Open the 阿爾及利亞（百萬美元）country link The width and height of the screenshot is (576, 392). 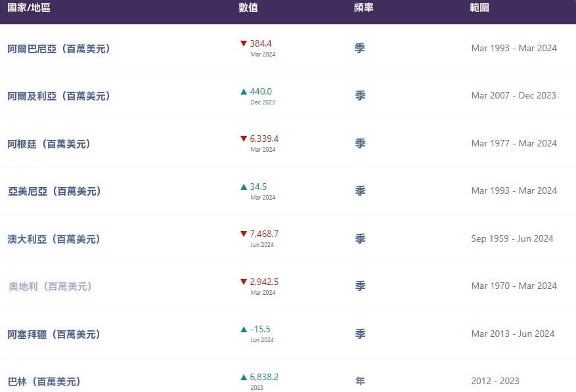[x=58, y=96]
